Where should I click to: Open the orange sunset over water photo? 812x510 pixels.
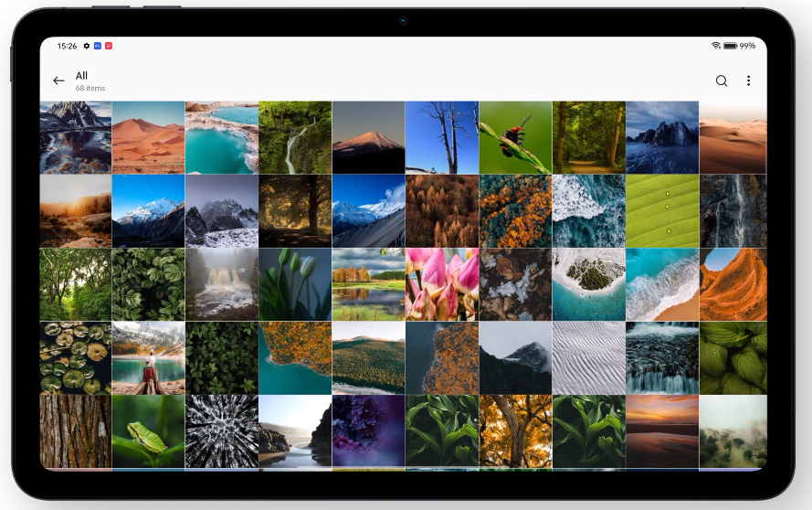pos(662,431)
